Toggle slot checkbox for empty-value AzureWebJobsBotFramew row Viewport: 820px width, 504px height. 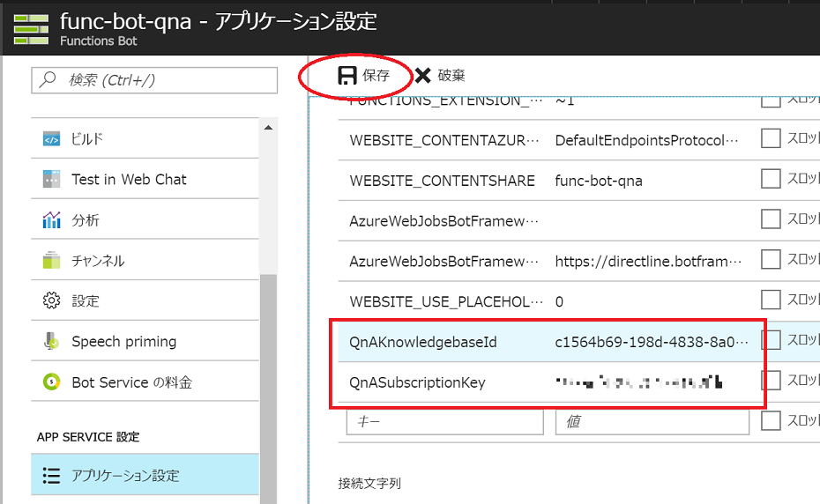pyautogui.click(x=771, y=219)
